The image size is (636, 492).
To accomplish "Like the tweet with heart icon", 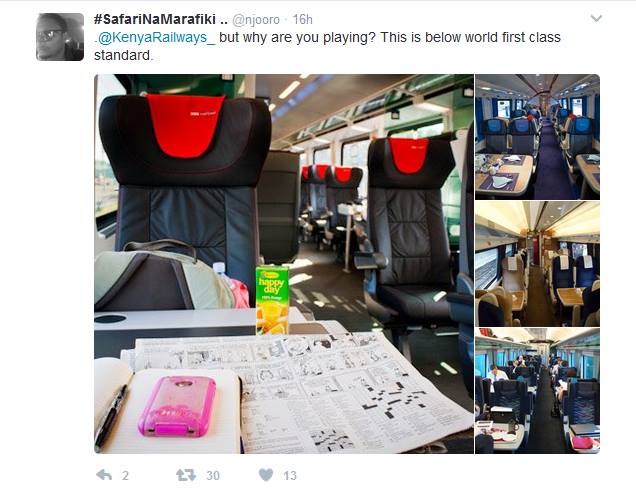I will (x=266, y=475).
